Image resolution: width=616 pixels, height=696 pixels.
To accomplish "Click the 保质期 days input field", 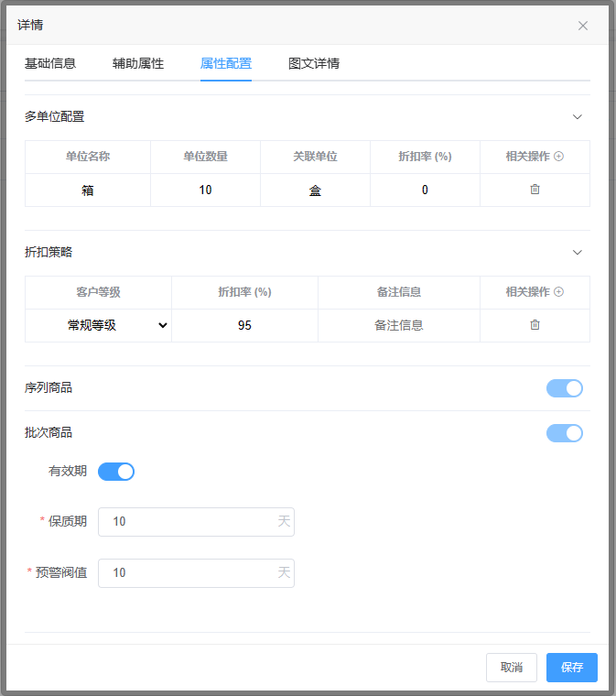I will point(188,522).
